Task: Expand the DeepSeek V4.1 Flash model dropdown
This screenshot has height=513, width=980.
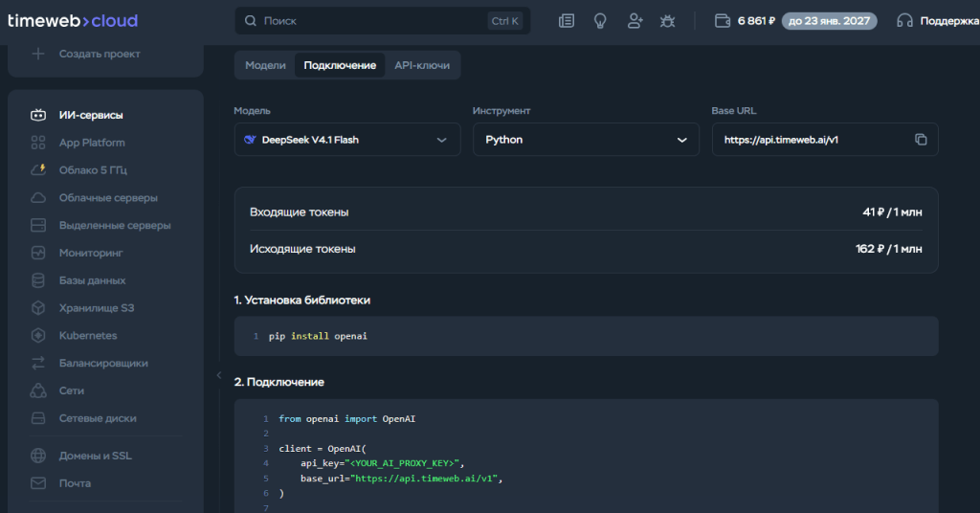Action: pyautogui.click(x=347, y=140)
